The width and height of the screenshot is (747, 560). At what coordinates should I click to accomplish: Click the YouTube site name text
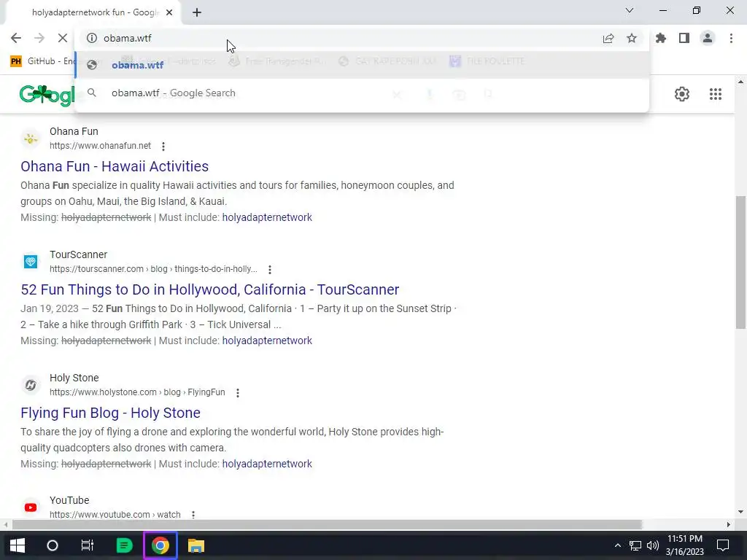coord(69,500)
